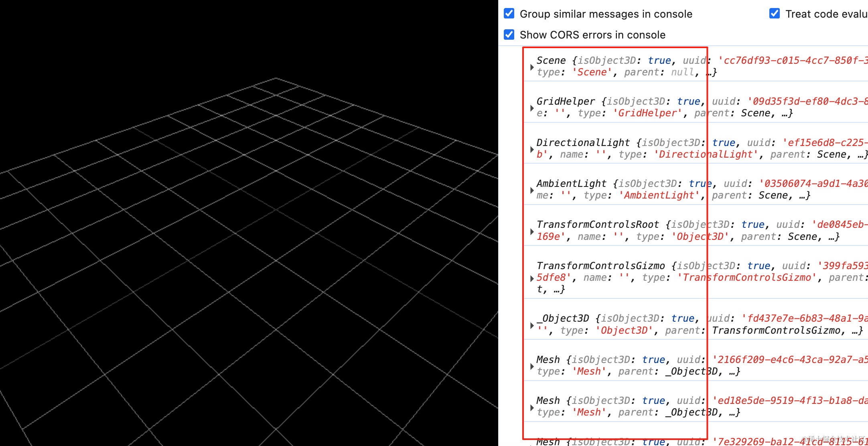Click the DirectionalLight class name text
Image resolution: width=868 pixels, height=446 pixels.
tap(583, 143)
